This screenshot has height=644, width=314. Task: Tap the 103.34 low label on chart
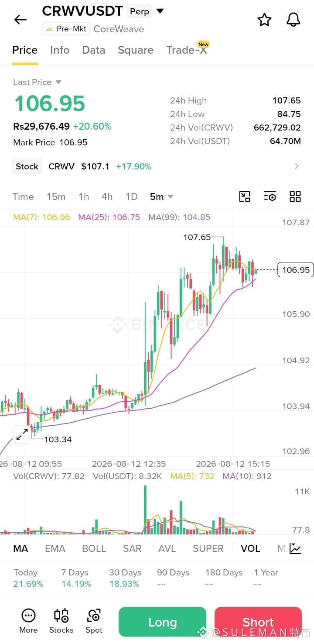58,439
